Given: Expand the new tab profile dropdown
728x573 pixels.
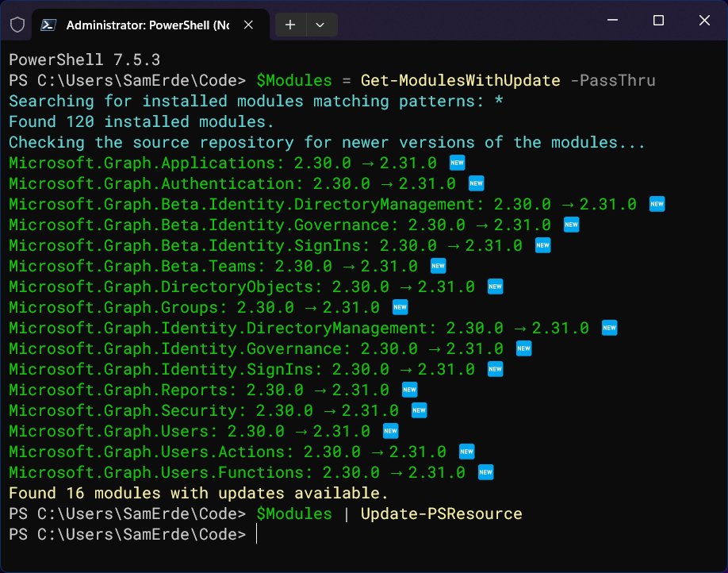Looking at the screenshot, I should [x=320, y=25].
